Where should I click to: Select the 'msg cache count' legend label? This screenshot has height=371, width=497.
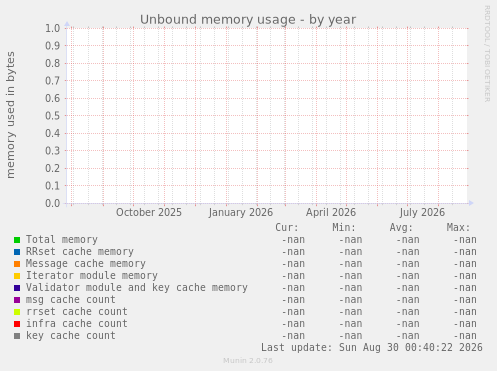pyautogui.click(x=71, y=300)
